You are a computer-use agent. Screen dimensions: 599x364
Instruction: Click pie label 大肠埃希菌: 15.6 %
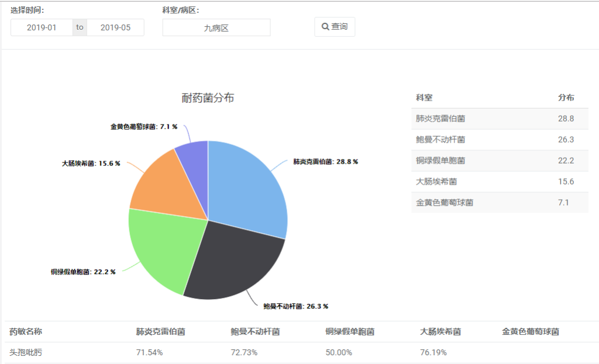click(91, 164)
